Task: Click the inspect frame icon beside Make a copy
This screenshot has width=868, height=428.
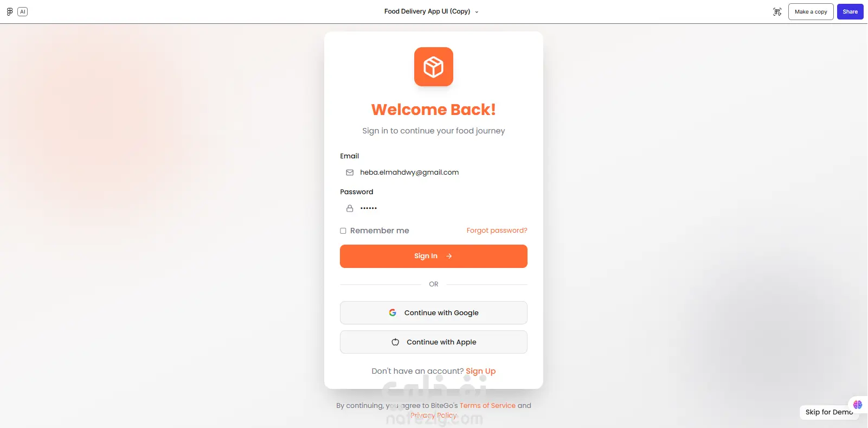Action: (777, 12)
